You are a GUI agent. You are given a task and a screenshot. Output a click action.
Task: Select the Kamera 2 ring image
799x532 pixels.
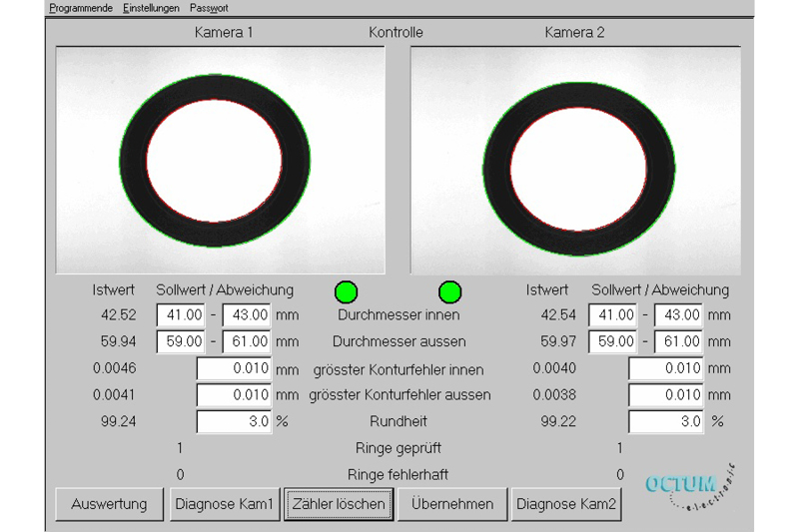click(x=576, y=161)
